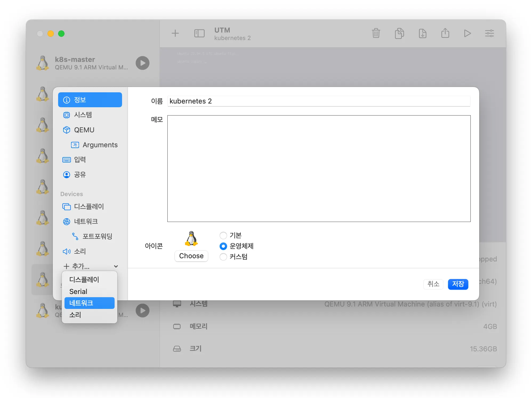Start k8s-master with its play button

click(x=142, y=63)
